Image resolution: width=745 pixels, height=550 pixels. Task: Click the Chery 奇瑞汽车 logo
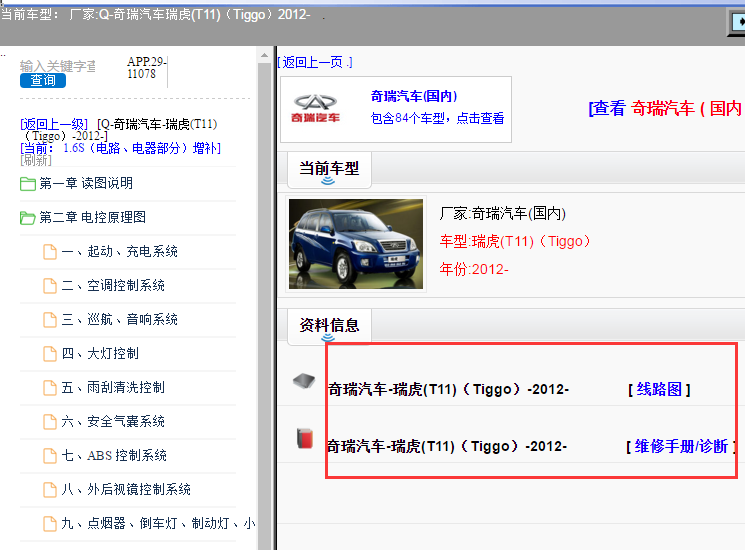(315, 109)
